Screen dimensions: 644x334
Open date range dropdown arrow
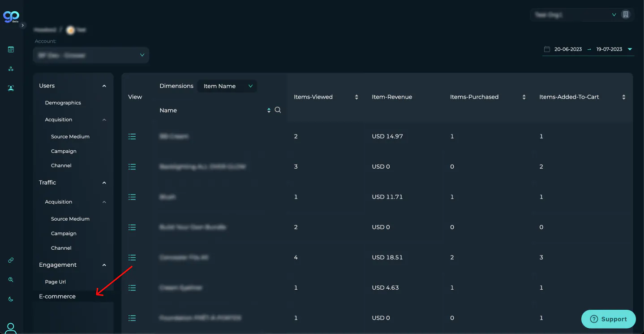point(630,49)
